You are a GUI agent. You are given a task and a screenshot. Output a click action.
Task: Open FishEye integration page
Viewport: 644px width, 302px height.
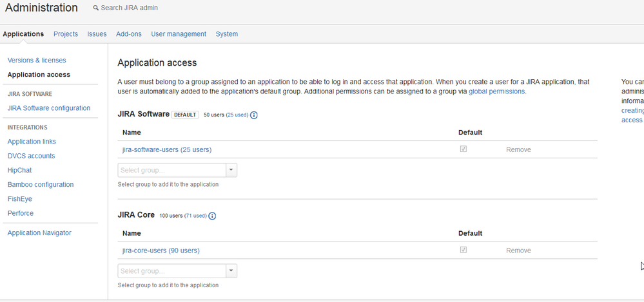pos(20,199)
